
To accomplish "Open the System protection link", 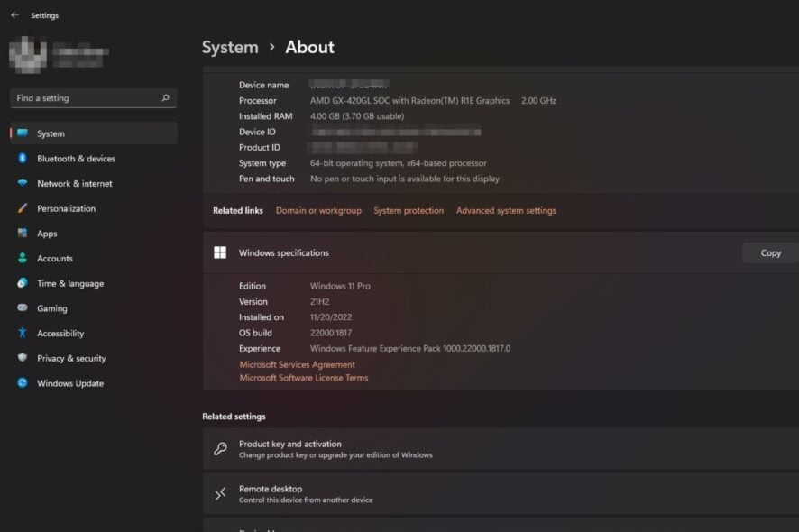I will tap(409, 210).
